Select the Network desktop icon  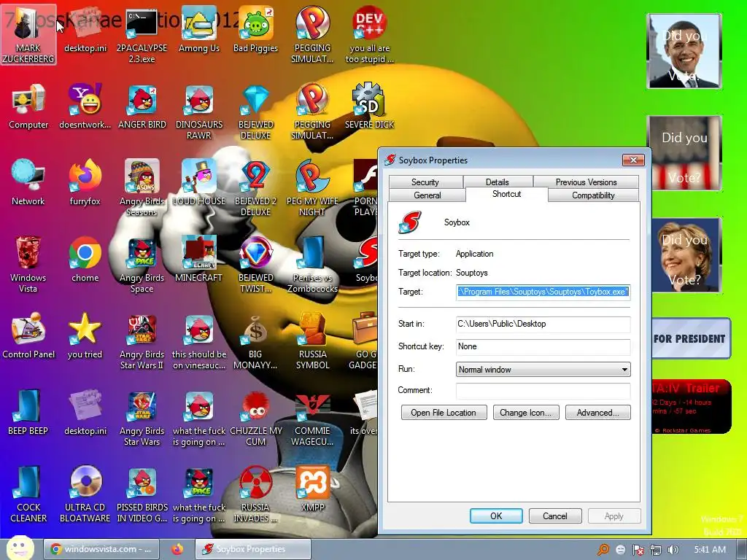(x=28, y=183)
